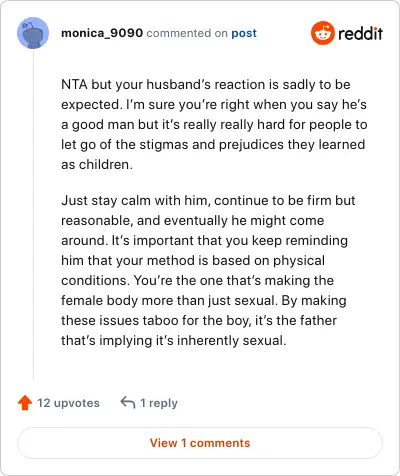This screenshot has height=476, width=400.
Task: Click the paragraph starting "NTA but your husband's"
Action: coord(214,124)
